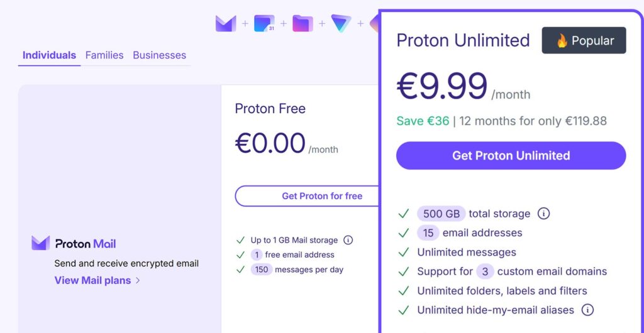The height and width of the screenshot is (333, 644).
Task: Open info icon next to 500 GB total storage
Action: pyautogui.click(x=544, y=214)
